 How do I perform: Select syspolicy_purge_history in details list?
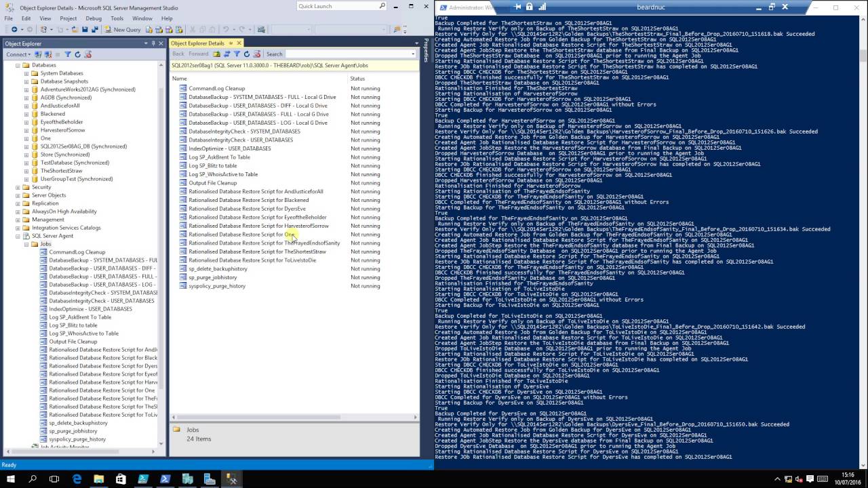click(x=217, y=286)
